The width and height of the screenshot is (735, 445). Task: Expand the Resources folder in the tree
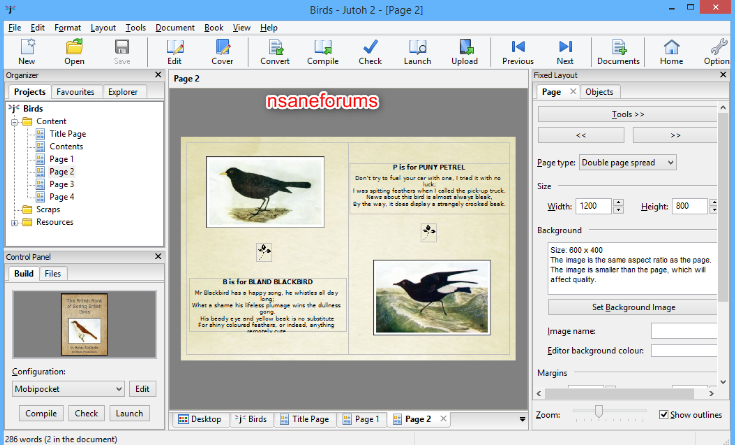click(x=15, y=223)
